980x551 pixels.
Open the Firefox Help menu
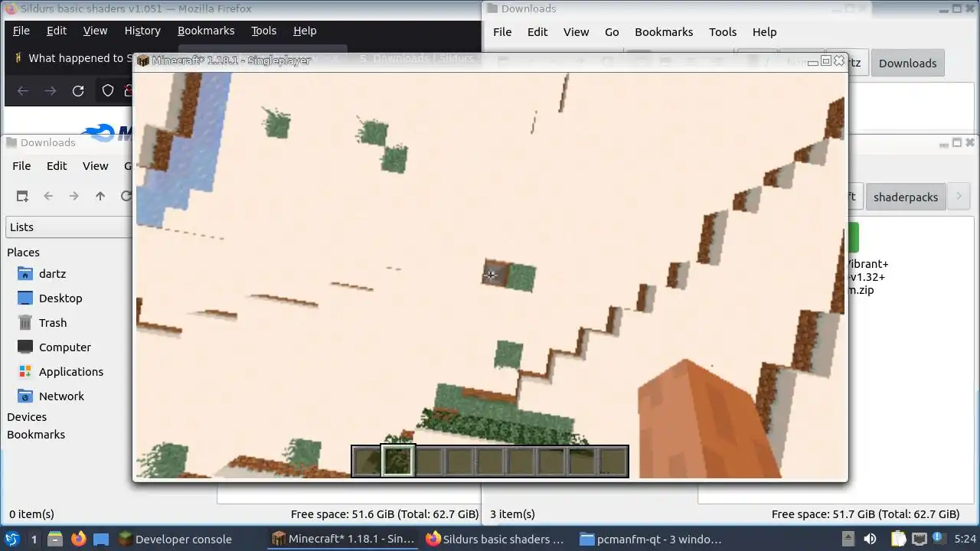tap(305, 31)
